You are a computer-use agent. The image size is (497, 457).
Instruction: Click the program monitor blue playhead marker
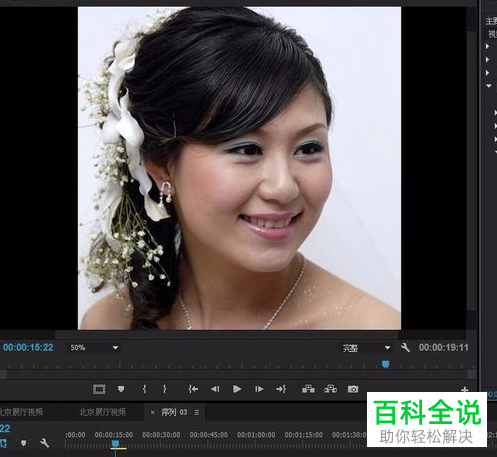click(386, 364)
